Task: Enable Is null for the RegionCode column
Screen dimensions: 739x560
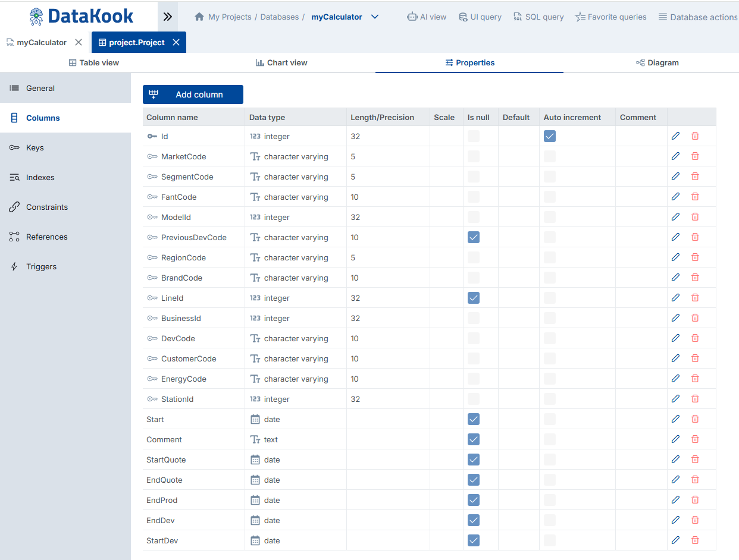Action: point(474,257)
